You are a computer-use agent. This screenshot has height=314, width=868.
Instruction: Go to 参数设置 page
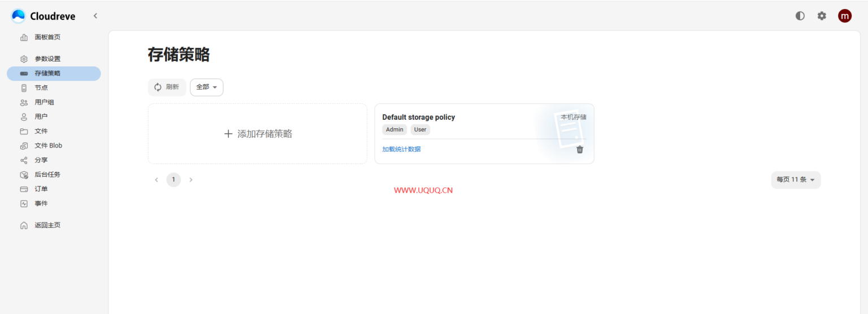[47, 59]
